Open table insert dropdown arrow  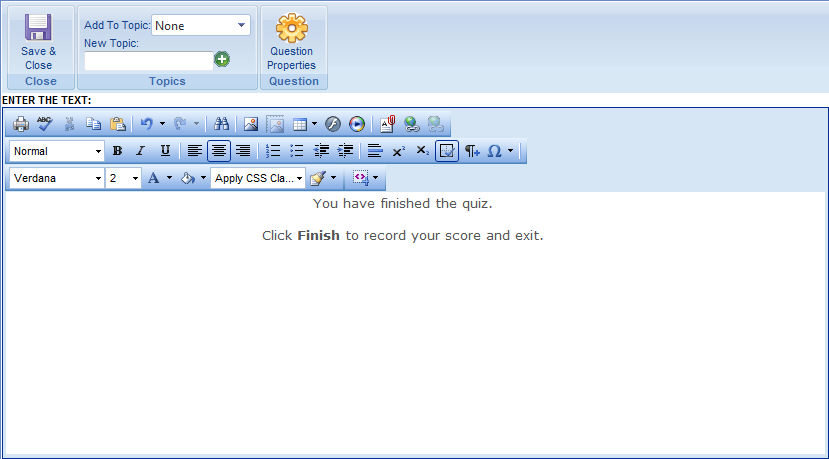[315, 124]
